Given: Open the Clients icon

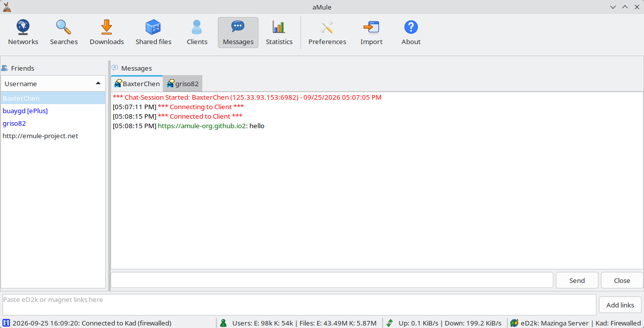Looking at the screenshot, I should [x=197, y=27].
